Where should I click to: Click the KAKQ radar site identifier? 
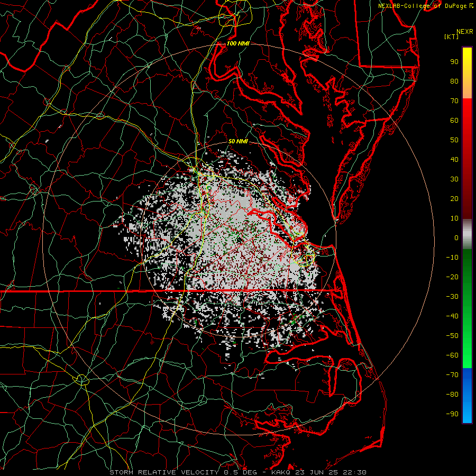(281, 472)
